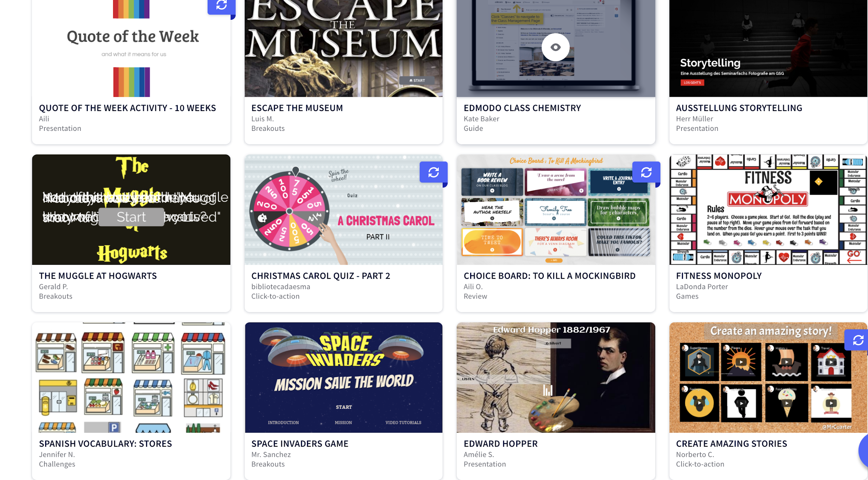
Task: Open the Edward Hopper title link
Action: tap(500, 444)
